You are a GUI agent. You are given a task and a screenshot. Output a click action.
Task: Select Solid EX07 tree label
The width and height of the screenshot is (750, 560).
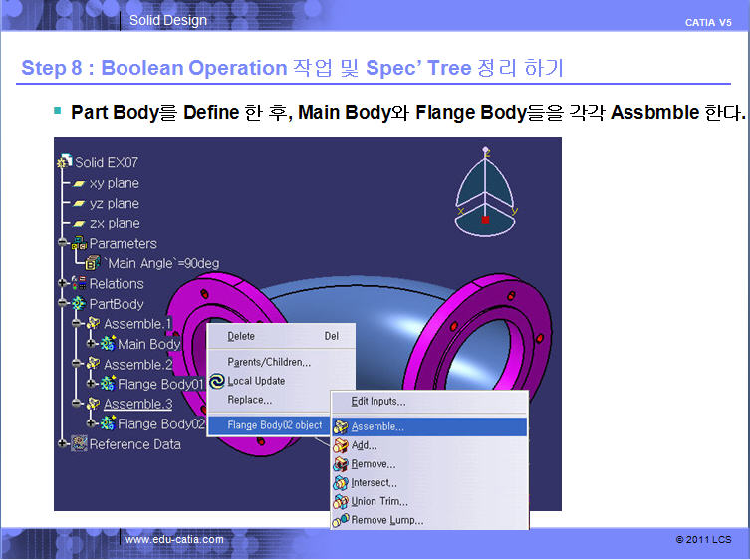(107, 162)
